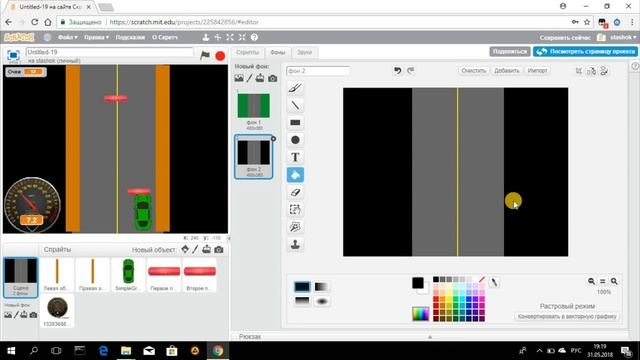Undo the last paint action
This screenshot has width=640, height=360.
point(398,70)
